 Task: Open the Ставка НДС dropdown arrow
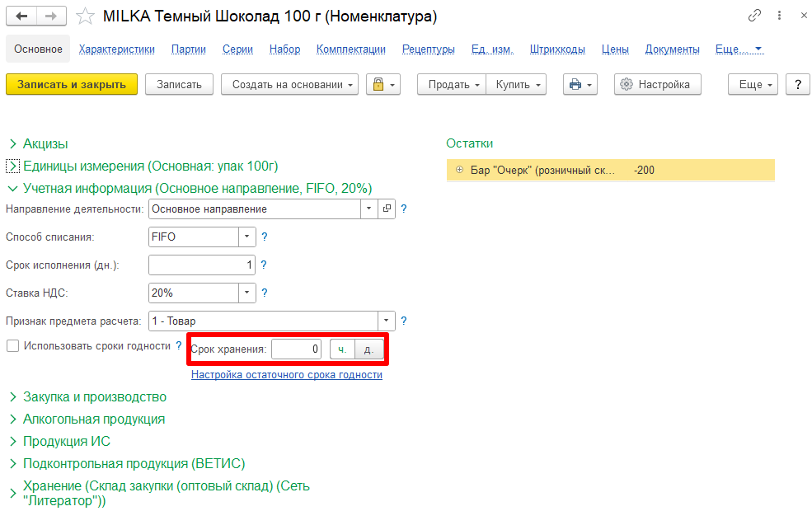click(x=247, y=293)
